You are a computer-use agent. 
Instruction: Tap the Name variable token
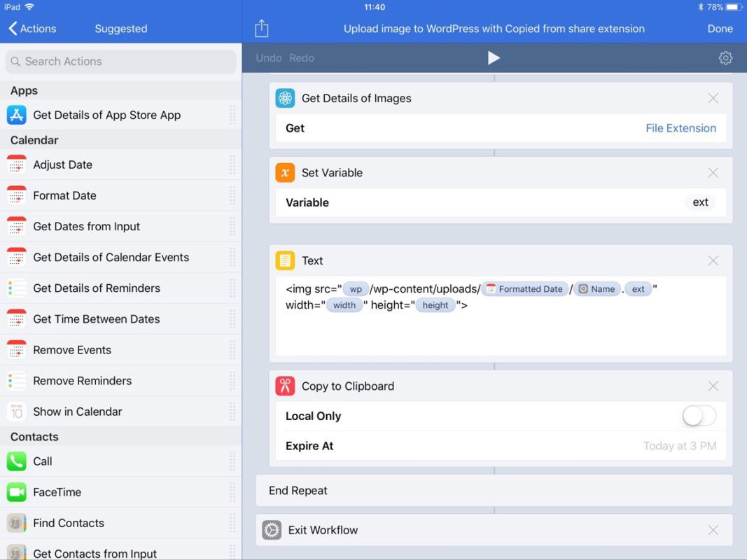pyautogui.click(x=597, y=289)
